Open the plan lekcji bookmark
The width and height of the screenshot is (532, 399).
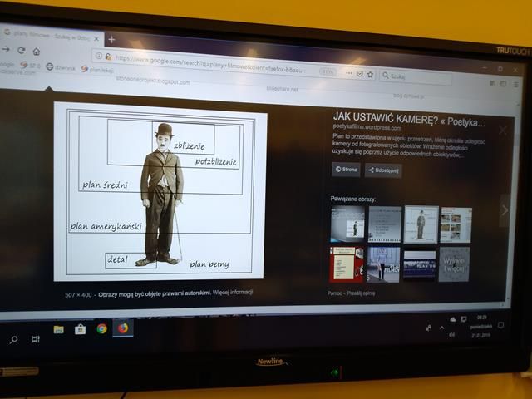click(97, 70)
